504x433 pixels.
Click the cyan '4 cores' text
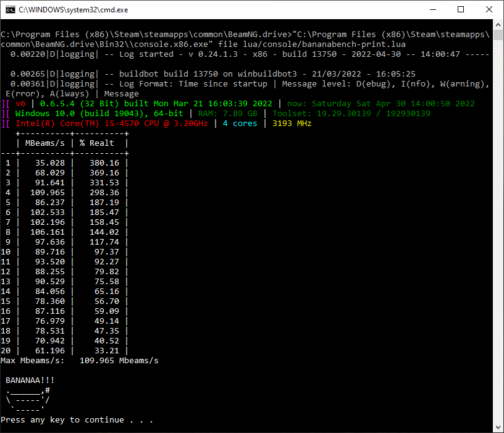pyautogui.click(x=240, y=124)
